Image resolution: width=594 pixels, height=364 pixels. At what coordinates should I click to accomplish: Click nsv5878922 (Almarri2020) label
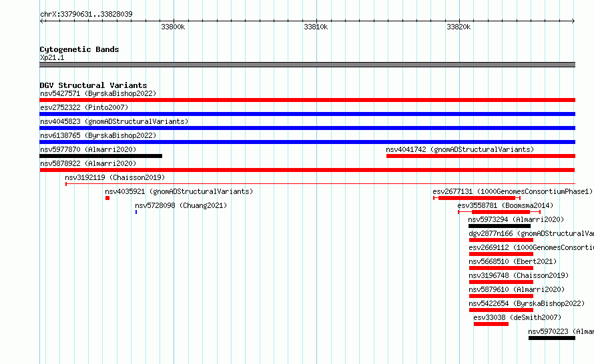click(88, 163)
